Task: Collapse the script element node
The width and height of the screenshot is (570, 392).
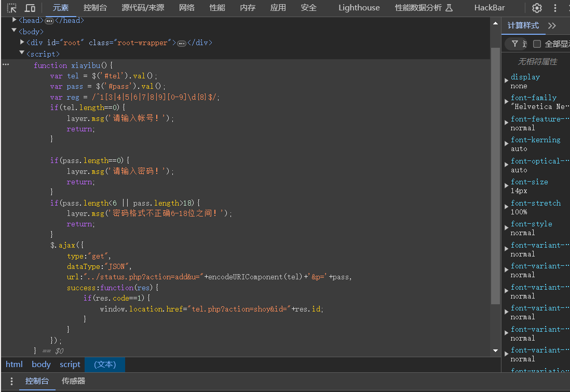Action: tap(22, 53)
